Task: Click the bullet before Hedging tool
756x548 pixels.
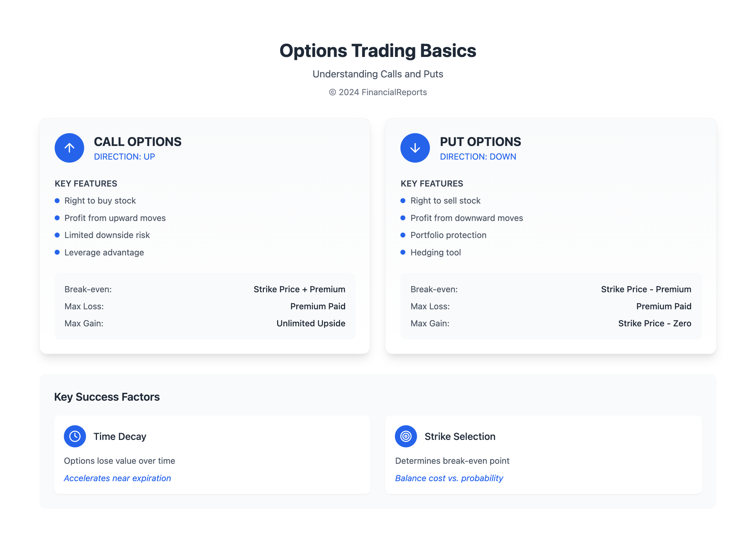Action: (x=403, y=252)
